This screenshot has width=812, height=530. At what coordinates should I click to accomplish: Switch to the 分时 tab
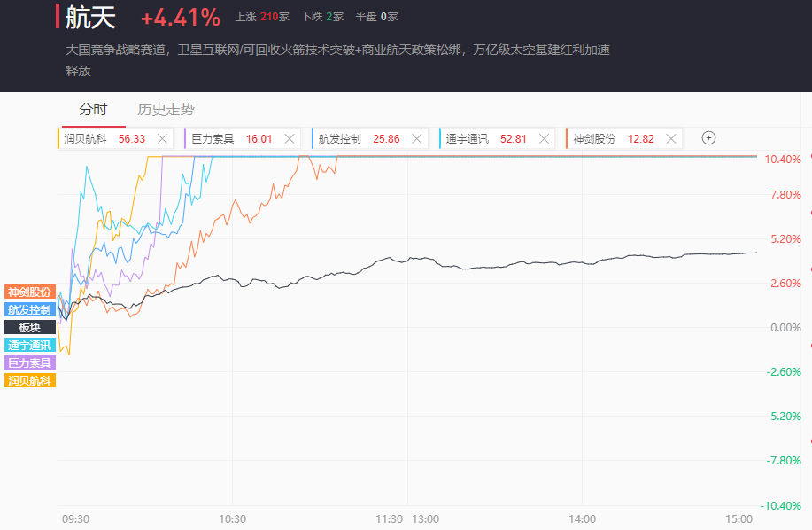pyautogui.click(x=93, y=110)
